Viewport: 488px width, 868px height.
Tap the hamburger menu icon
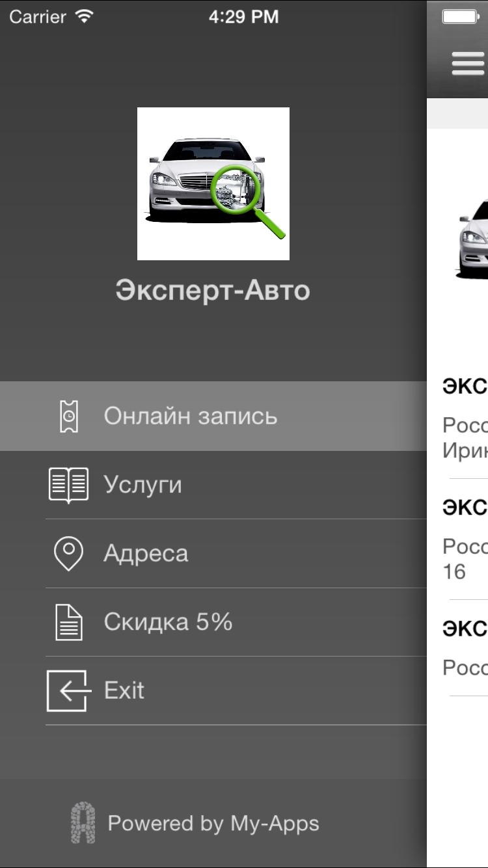click(x=468, y=64)
